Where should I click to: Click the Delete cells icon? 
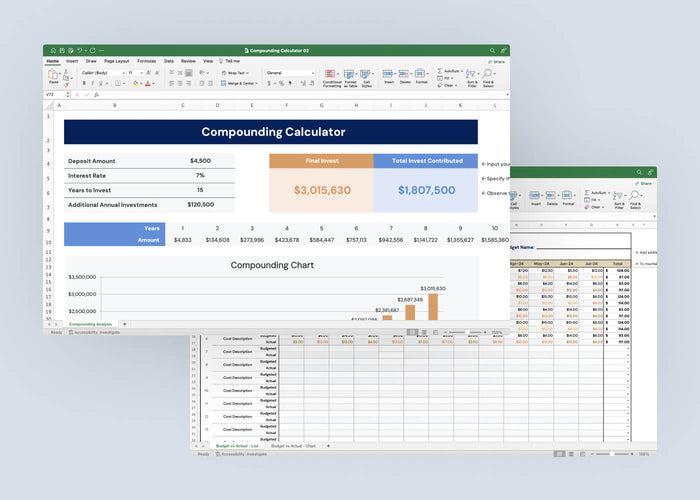click(x=405, y=75)
